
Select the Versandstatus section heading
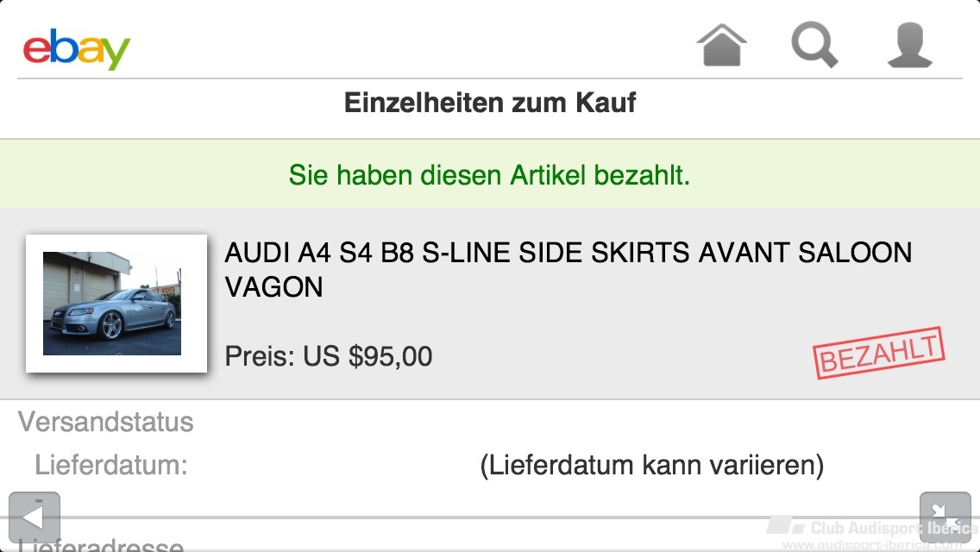[x=105, y=422]
